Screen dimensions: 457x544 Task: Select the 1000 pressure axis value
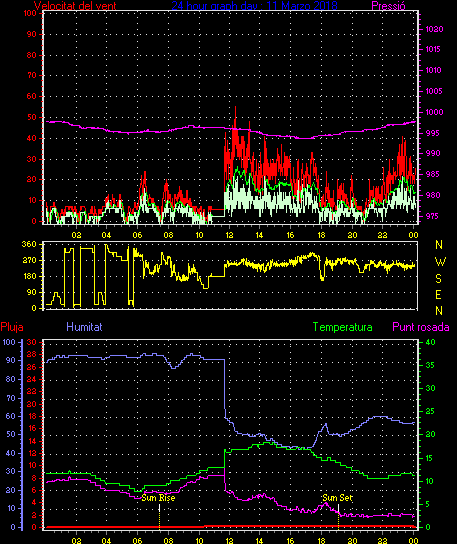click(x=434, y=112)
